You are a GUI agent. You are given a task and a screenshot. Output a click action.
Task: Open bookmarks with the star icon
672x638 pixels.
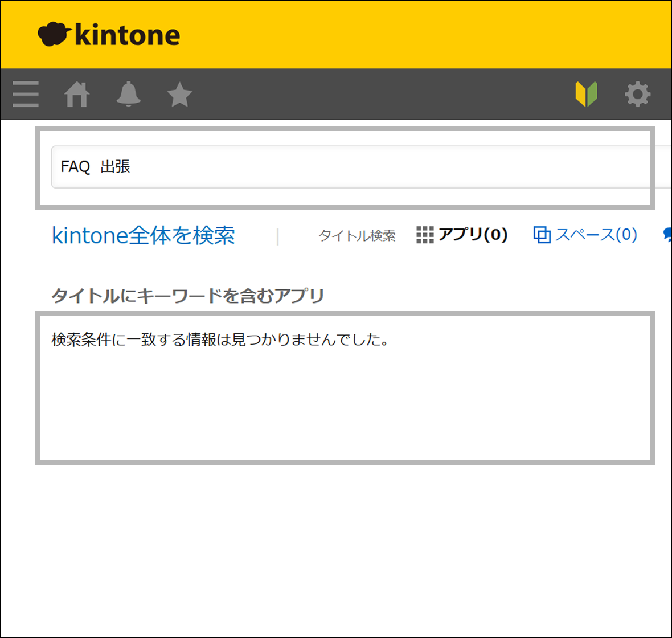point(179,94)
